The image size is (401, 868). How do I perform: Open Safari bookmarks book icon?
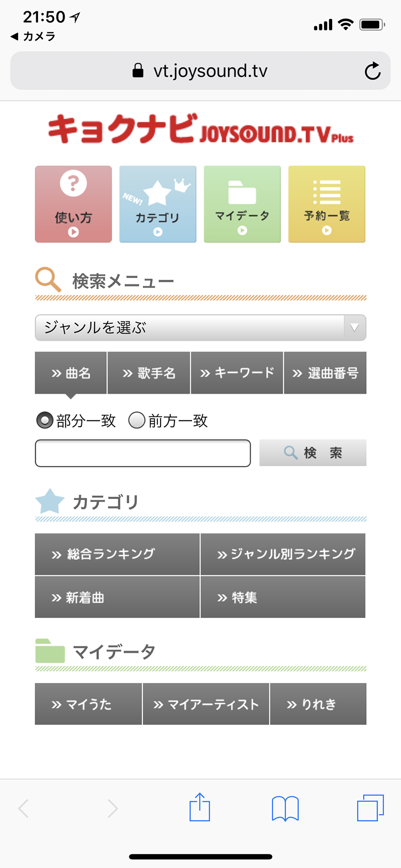tap(285, 808)
